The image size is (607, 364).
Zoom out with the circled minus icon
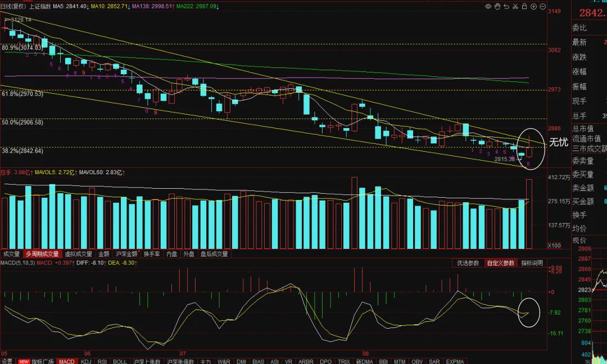(x=543, y=6)
